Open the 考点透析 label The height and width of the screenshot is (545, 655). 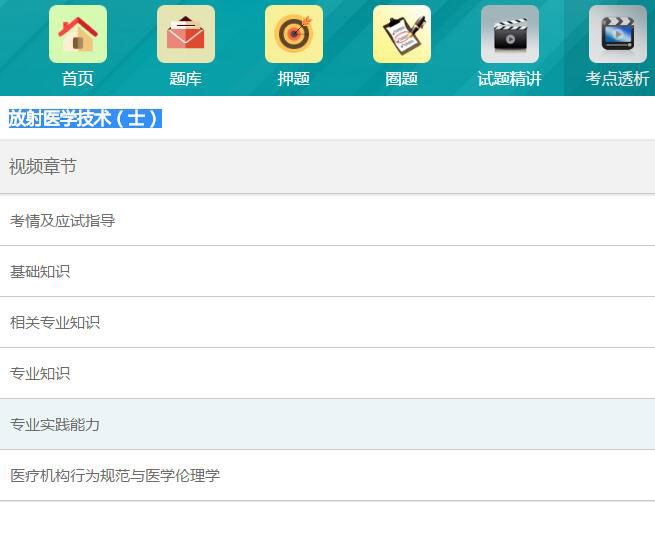[618, 79]
